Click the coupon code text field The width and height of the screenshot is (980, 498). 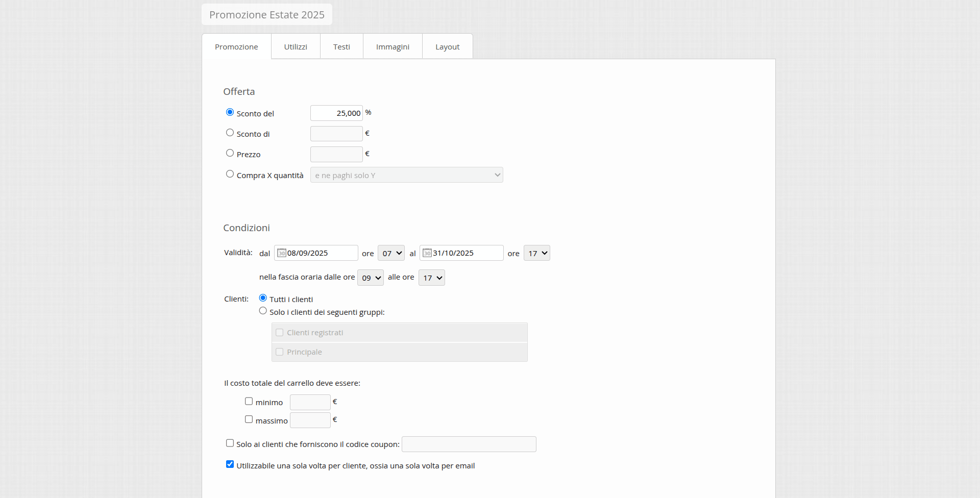point(469,444)
